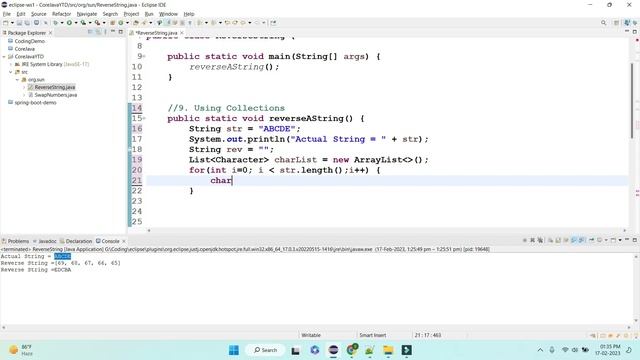Open the Display Selected Console dropdown
Screen dimensions: 640x360
pos(606,240)
